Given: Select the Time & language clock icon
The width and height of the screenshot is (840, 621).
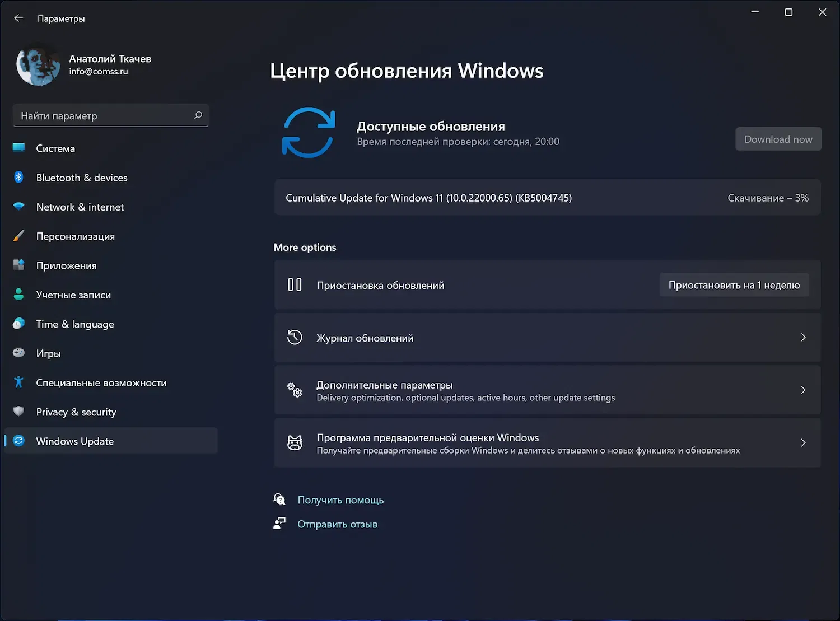Looking at the screenshot, I should click(19, 324).
